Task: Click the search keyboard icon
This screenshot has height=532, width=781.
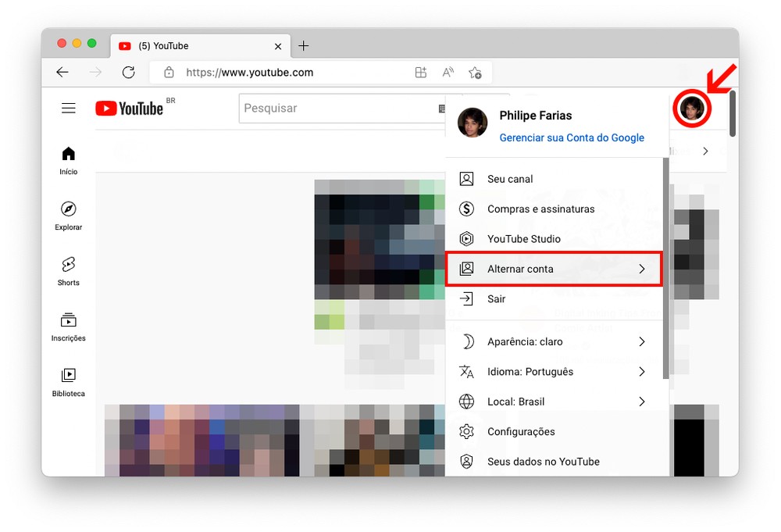Action: [441, 108]
